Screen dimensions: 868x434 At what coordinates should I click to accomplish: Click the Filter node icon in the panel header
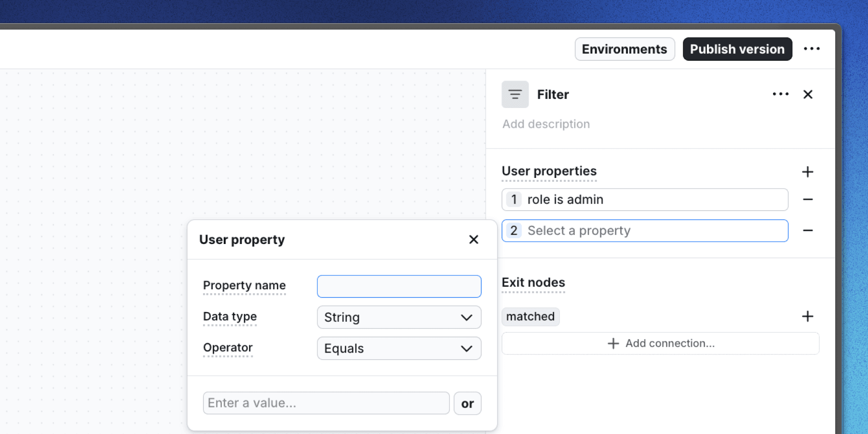coord(515,95)
